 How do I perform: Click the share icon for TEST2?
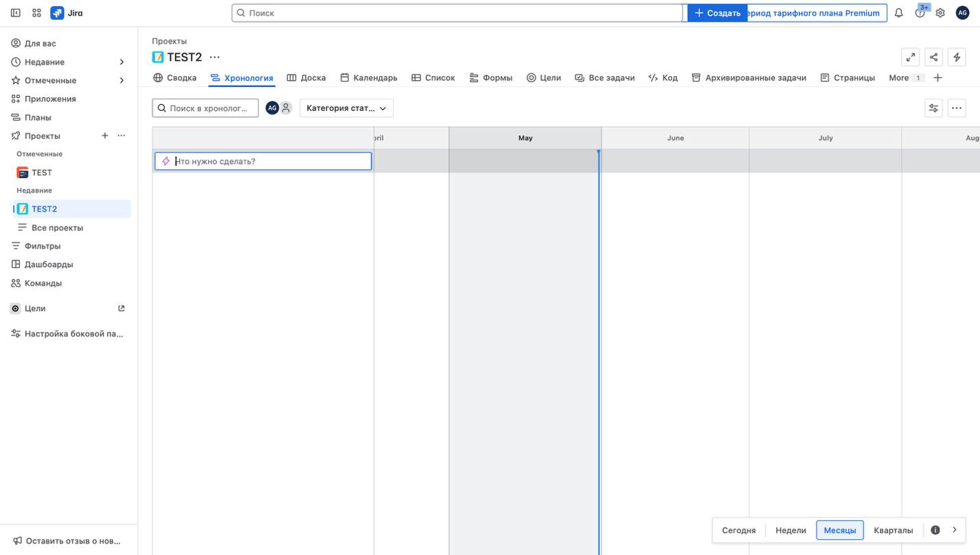[933, 57]
